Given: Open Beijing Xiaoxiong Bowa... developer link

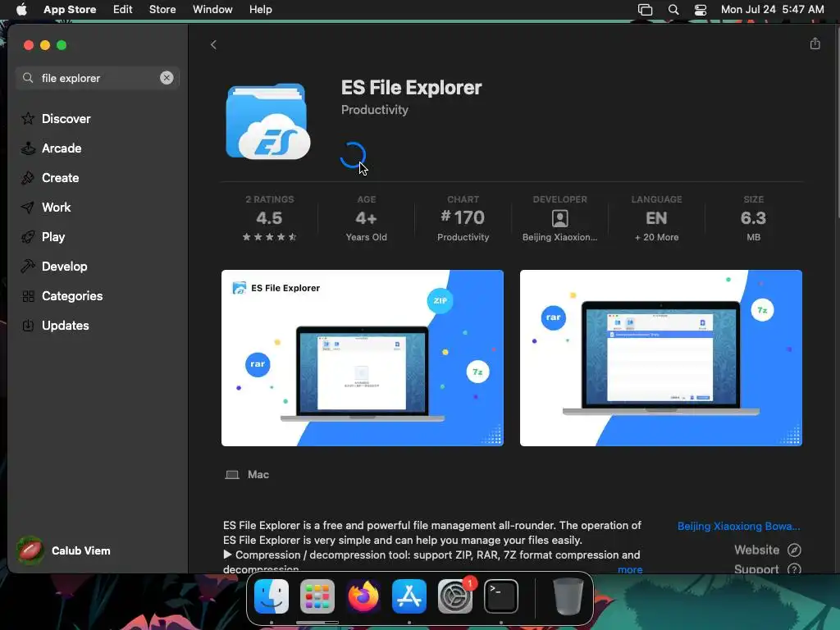Looking at the screenshot, I should [739, 526].
